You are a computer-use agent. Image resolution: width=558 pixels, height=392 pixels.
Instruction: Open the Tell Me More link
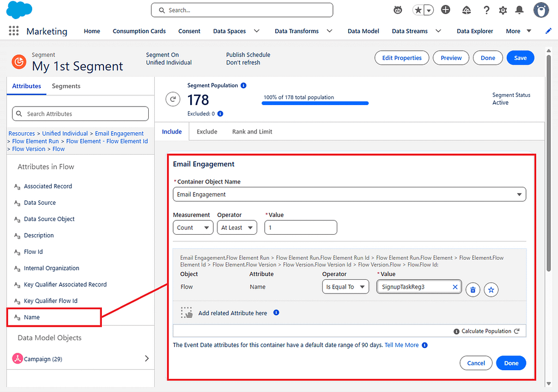tap(402, 345)
